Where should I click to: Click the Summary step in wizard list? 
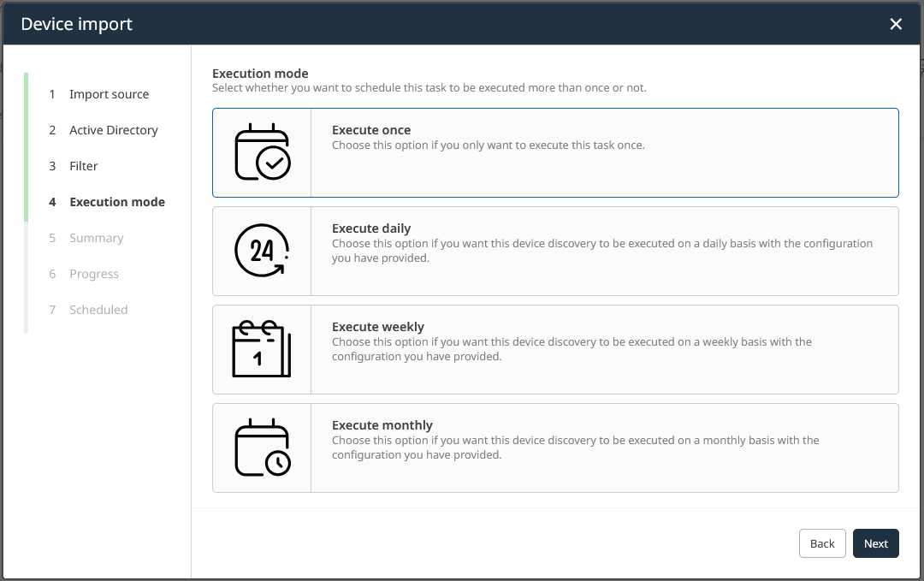[x=96, y=238]
